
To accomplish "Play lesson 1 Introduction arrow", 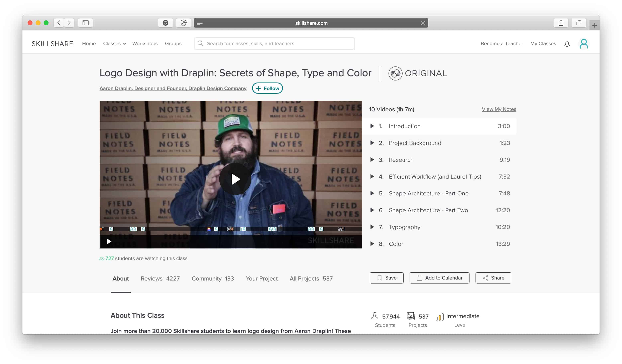I will pyautogui.click(x=372, y=126).
